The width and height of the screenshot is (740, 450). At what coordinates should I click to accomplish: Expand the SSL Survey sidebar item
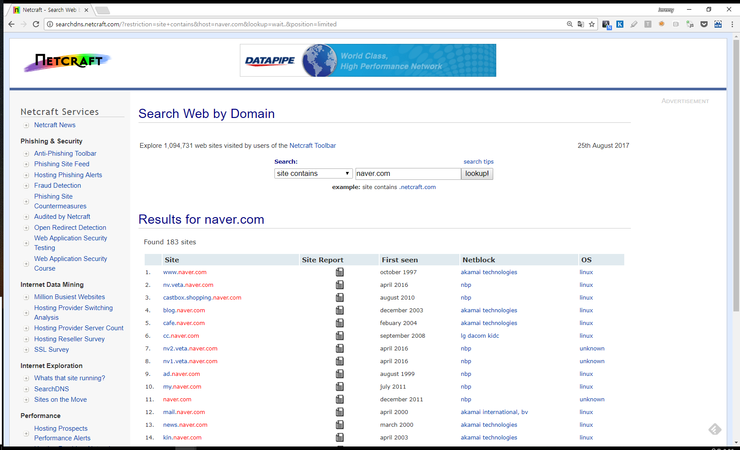[26, 349]
